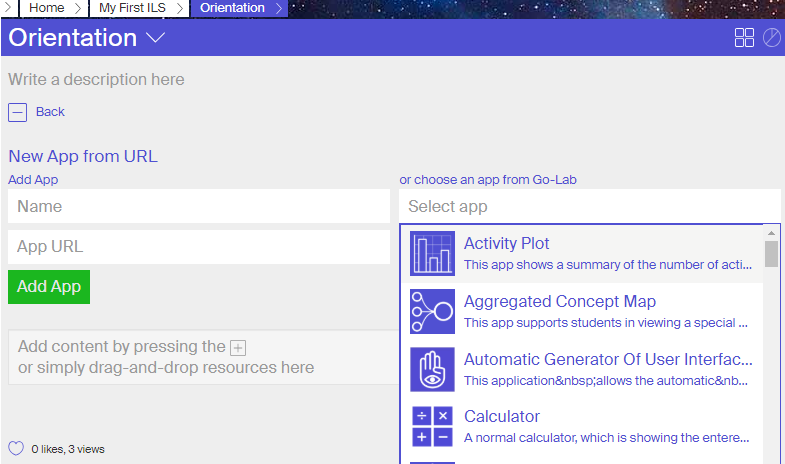Open the grid view icon in header
The image size is (785, 464).
(744, 38)
